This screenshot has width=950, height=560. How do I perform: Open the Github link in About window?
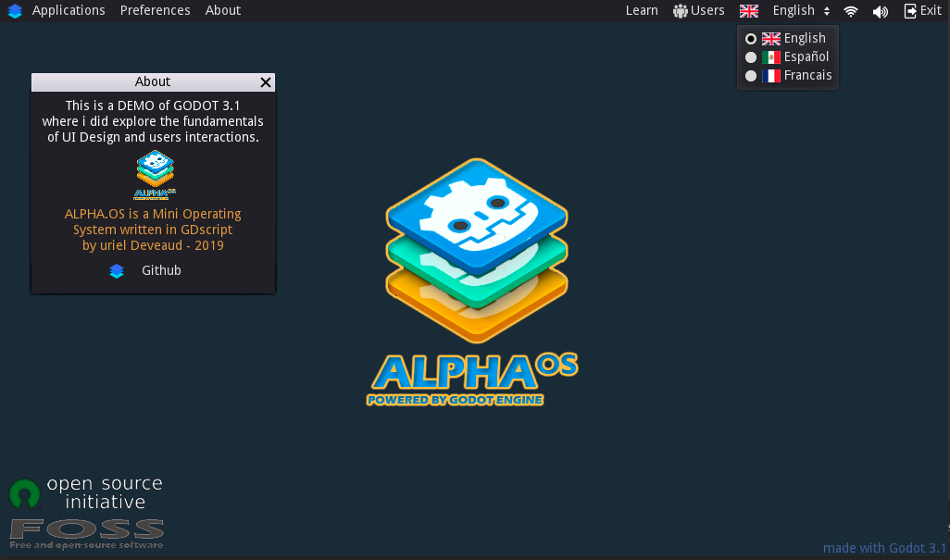click(x=161, y=270)
